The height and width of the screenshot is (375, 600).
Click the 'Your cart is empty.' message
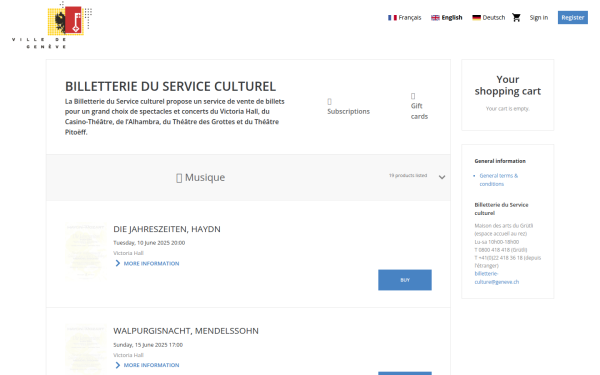coord(507,109)
